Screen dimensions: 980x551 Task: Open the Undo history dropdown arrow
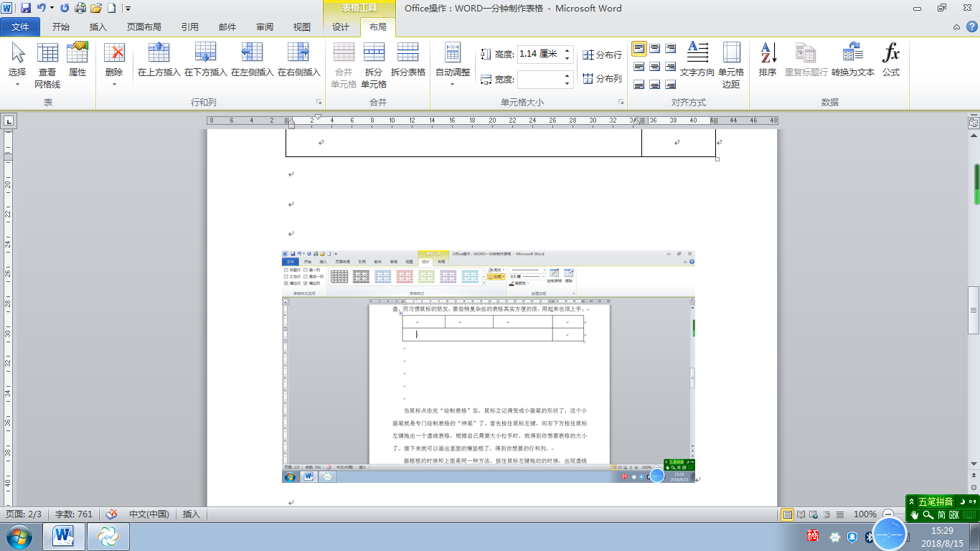pyautogui.click(x=52, y=9)
